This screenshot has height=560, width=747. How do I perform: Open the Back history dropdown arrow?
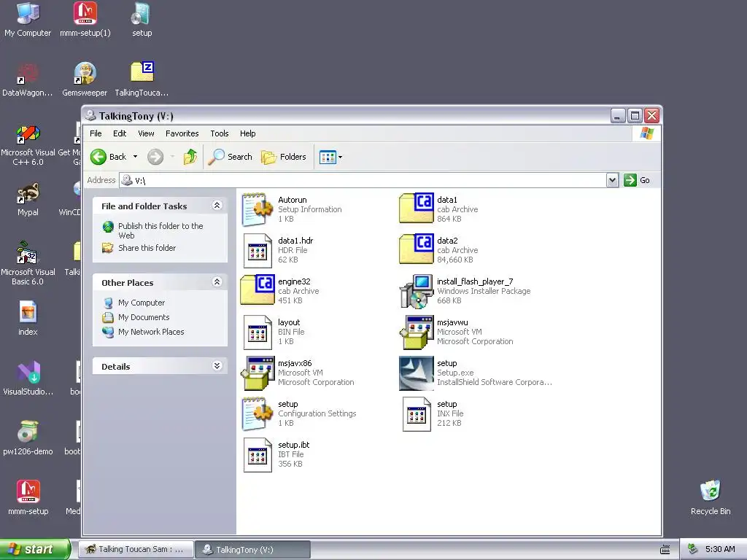(135, 157)
